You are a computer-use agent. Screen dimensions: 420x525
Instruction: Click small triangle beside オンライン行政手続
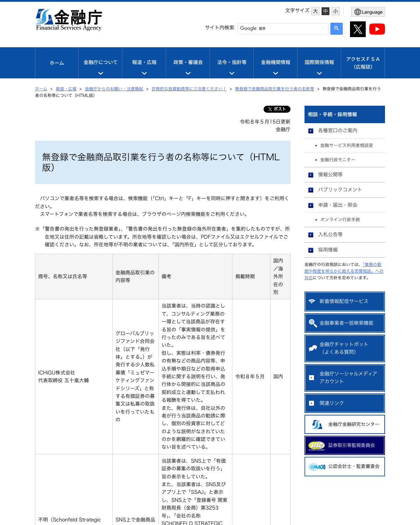pos(316,220)
